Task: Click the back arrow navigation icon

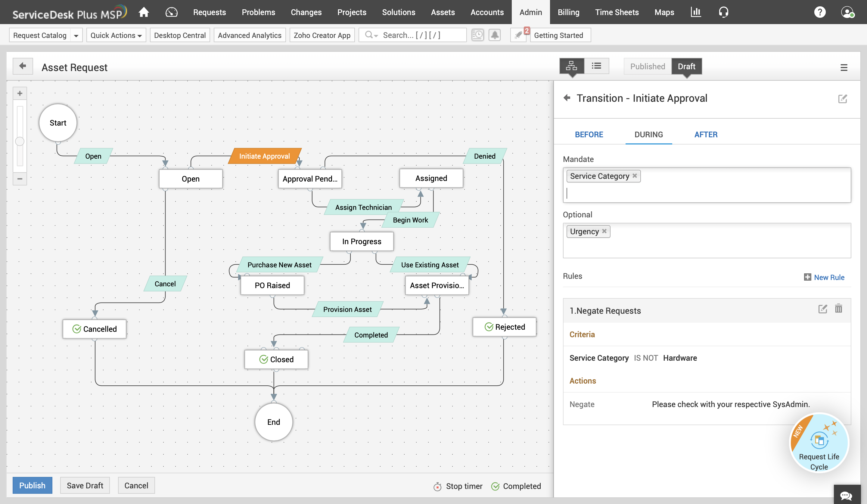Action: click(x=23, y=66)
